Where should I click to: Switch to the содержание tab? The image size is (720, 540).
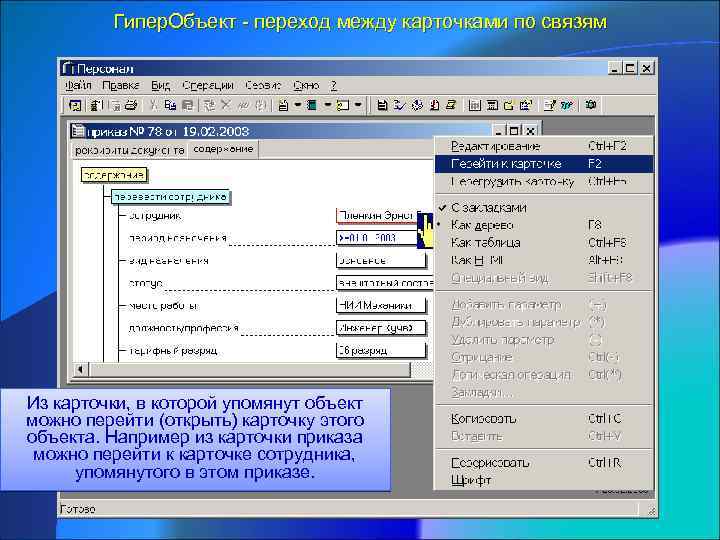[x=223, y=149]
